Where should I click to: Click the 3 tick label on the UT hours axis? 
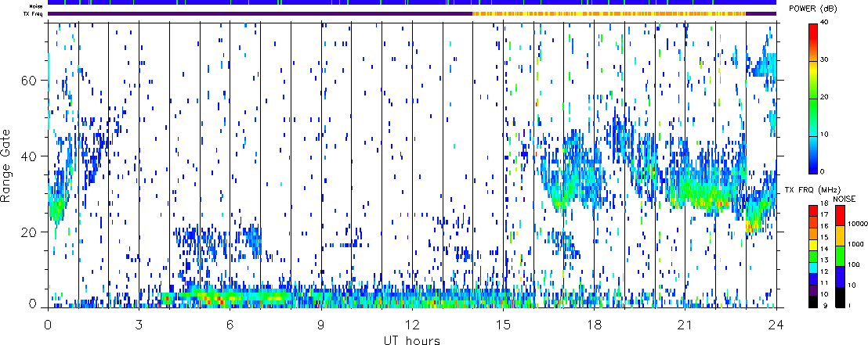[x=139, y=324]
